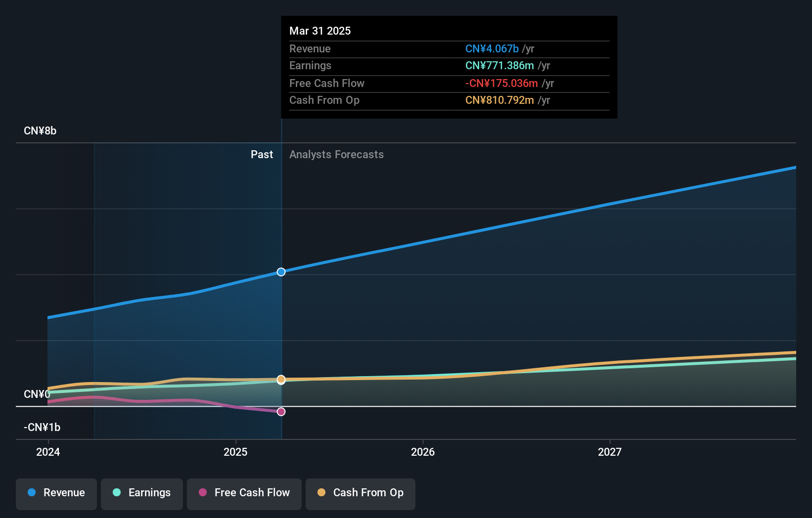Click the CN¥4.067b revenue value

pyautogui.click(x=492, y=49)
